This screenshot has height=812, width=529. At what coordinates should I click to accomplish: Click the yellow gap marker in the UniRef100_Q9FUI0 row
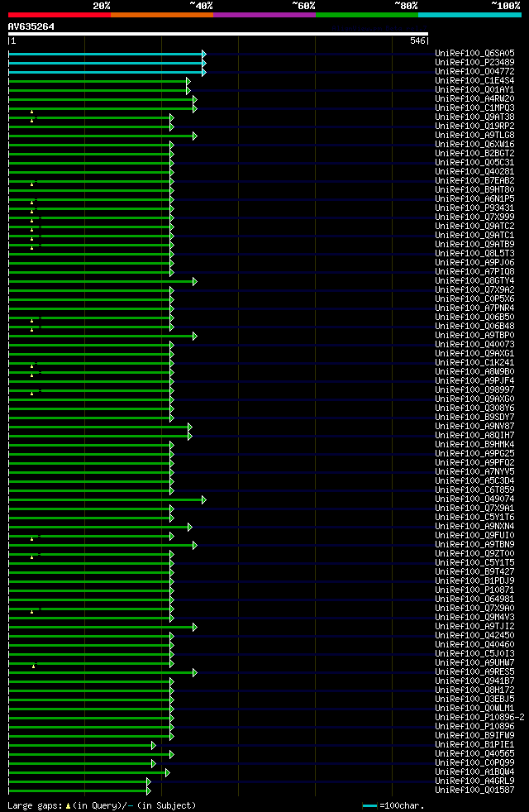pyautogui.click(x=31, y=538)
